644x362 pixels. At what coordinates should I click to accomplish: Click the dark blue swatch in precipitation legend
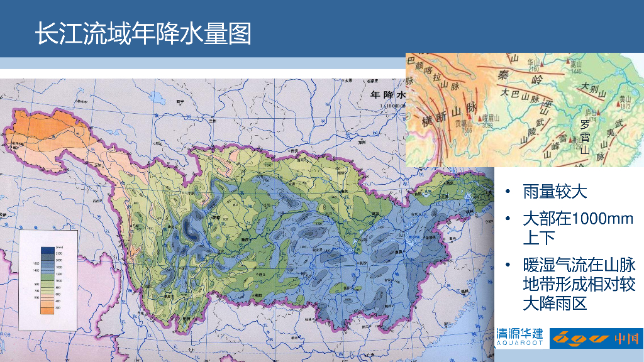(x=48, y=250)
